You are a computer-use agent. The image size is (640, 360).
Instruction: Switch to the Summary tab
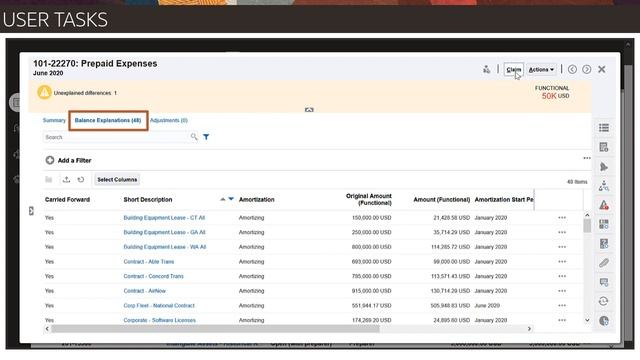point(54,120)
